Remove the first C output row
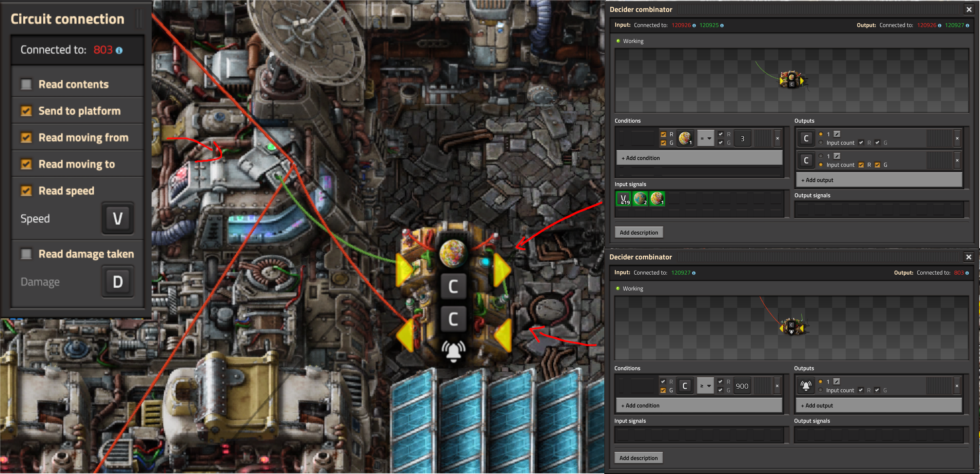The width and height of the screenshot is (980, 474). [x=957, y=138]
